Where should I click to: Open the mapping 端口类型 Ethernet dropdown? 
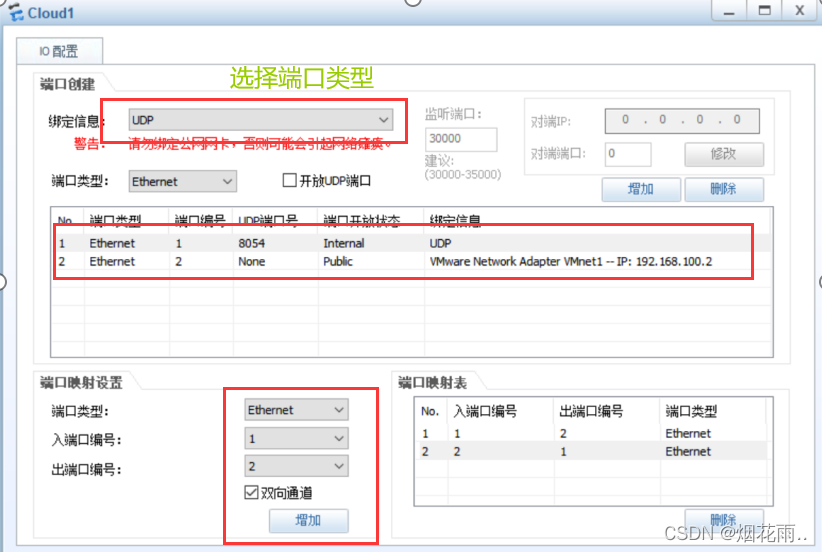coord(296,410)
